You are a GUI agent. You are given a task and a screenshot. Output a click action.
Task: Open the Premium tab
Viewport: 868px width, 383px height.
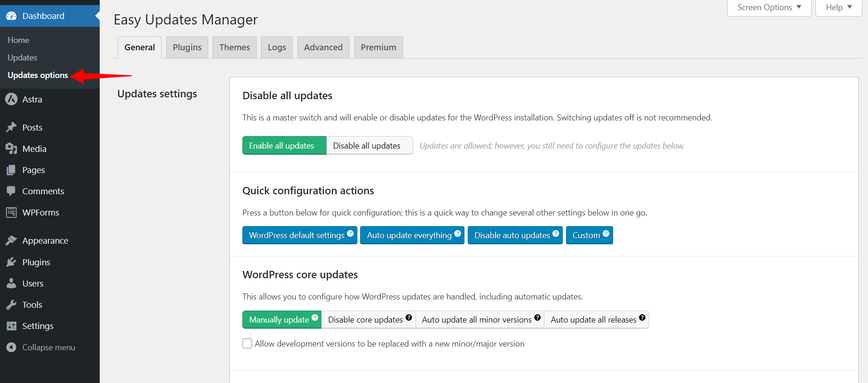(x=379, y=48)
